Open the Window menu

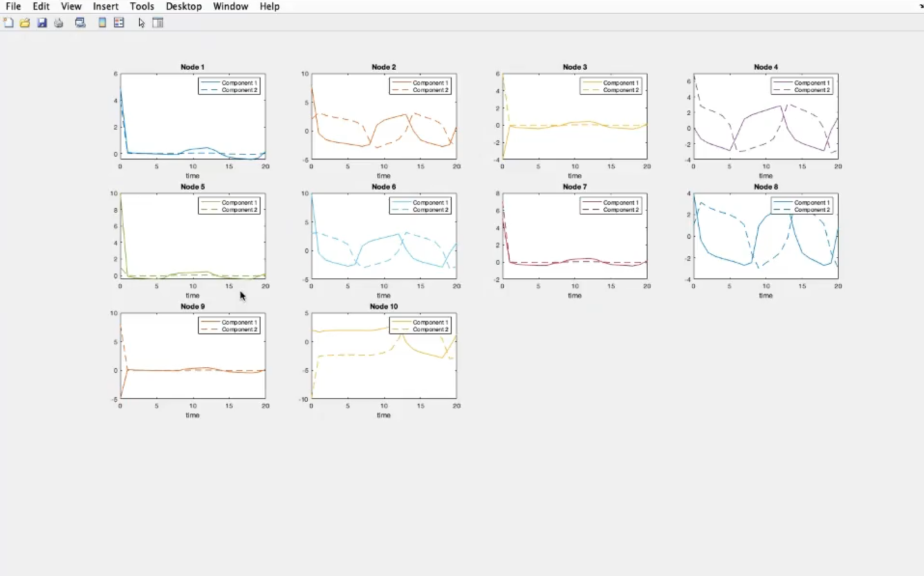coord(230,6)
